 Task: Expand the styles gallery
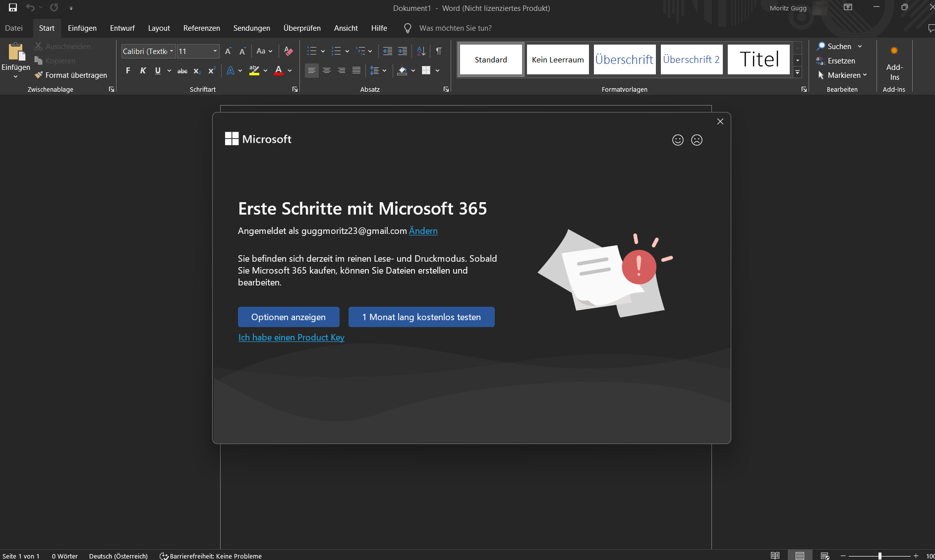(797, 72)
